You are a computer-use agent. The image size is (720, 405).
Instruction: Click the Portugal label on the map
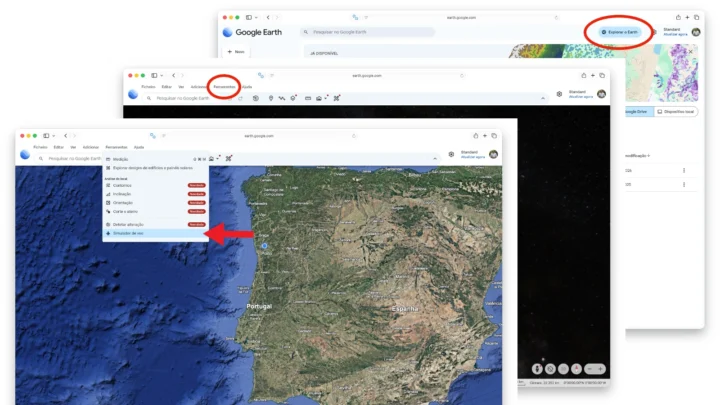click(259, 306)
